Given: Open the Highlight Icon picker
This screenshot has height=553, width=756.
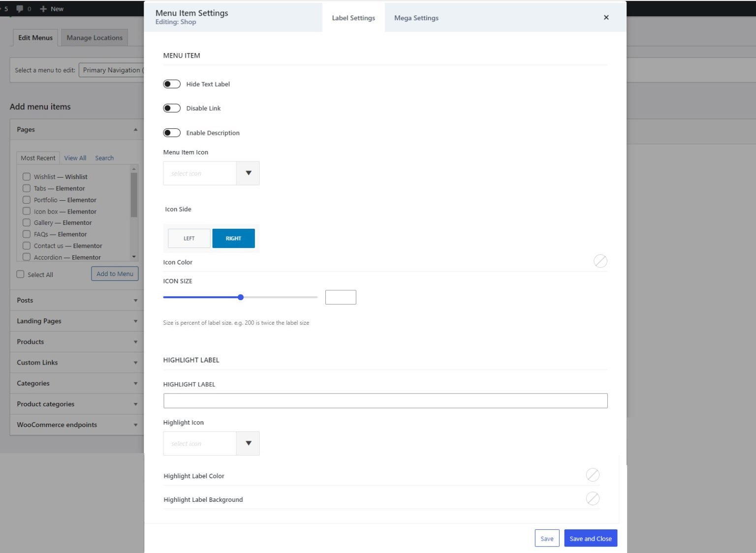Looking at the screenshot, I should point(248,443).
